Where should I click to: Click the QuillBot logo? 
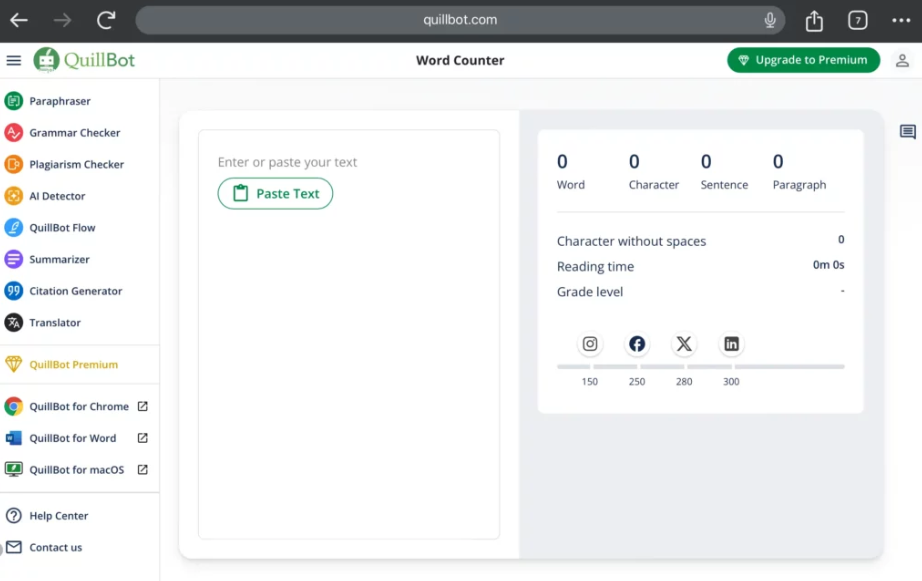click(x=84, y=60)
